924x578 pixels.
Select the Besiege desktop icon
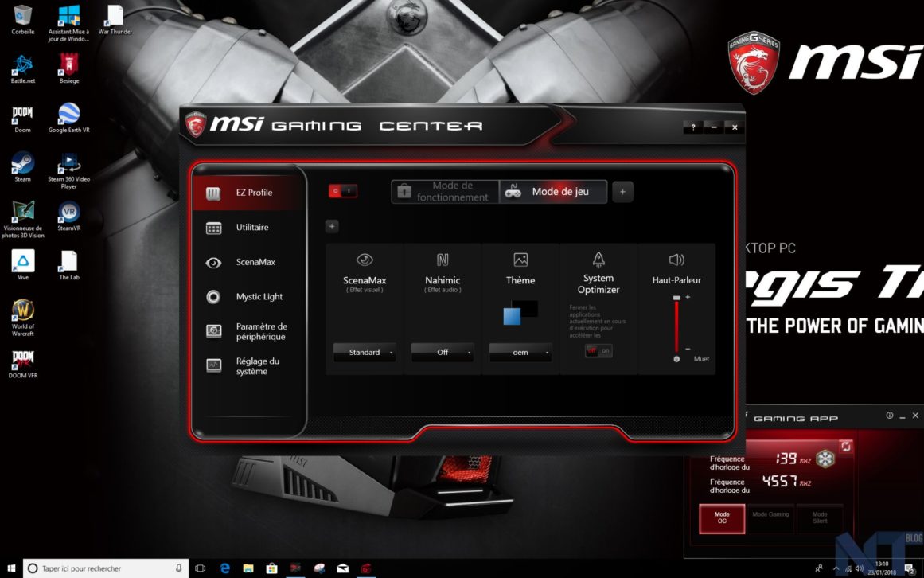tap(69, 69)
